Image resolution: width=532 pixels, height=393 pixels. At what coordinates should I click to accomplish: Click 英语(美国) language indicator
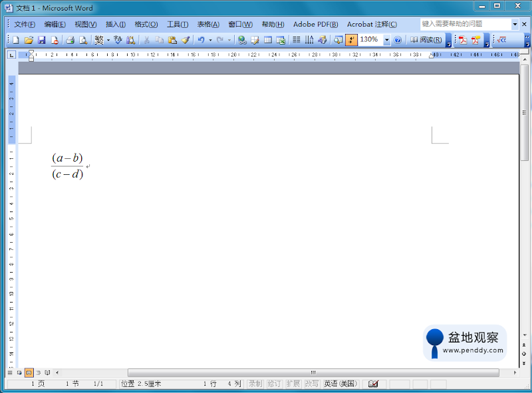[x=340, y=384]
